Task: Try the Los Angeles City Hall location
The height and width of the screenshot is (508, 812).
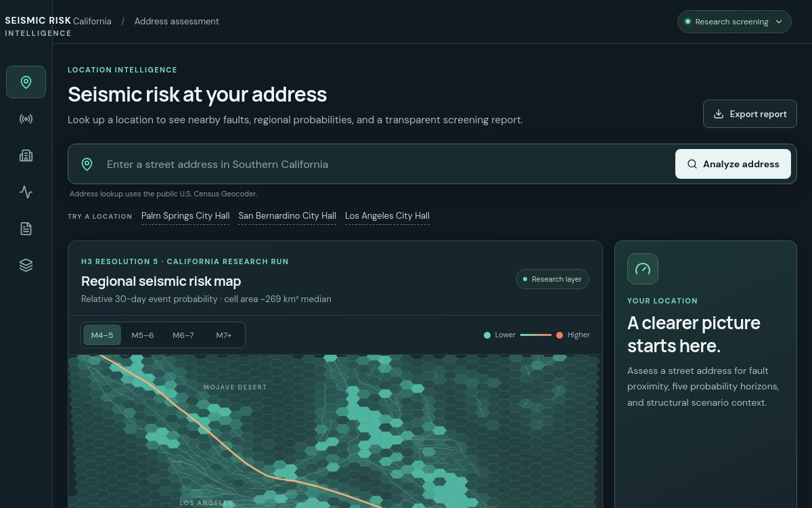Action: point(387,216)
